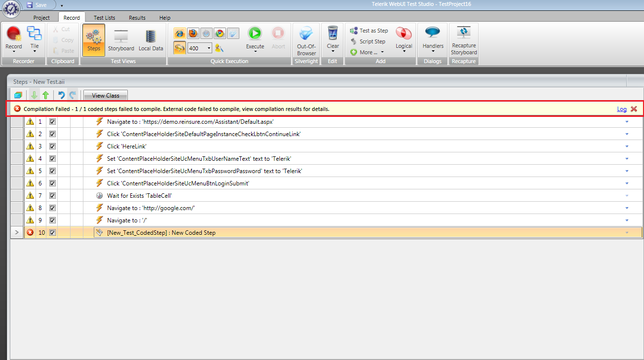Click the Logical step icon
Screen dimensions: 644x360
(404, 34)
